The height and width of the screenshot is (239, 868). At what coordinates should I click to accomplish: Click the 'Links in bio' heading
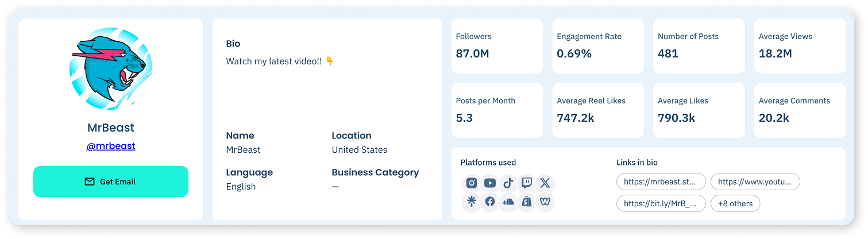pyautogui.click(x=637, y=163)
